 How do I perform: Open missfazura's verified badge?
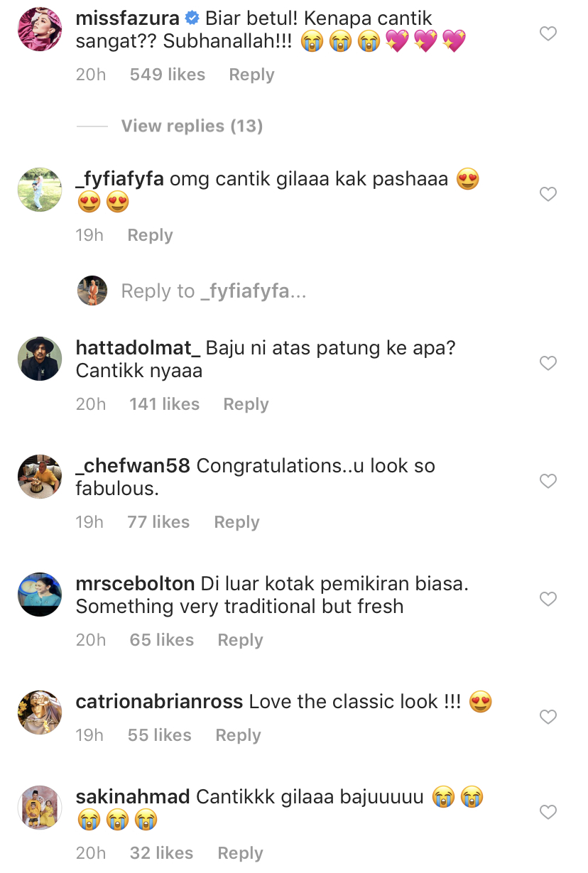tap(192, 18)
